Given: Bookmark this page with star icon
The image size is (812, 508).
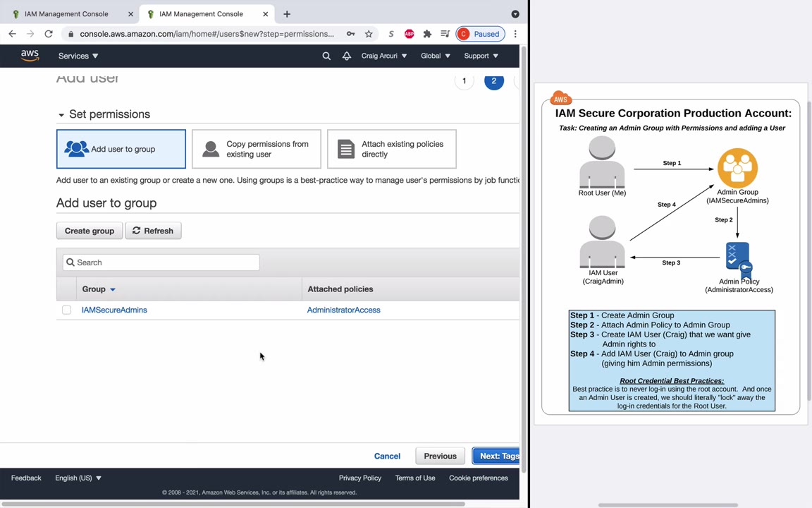Looking at the screenshot, I should click(369, 34).
